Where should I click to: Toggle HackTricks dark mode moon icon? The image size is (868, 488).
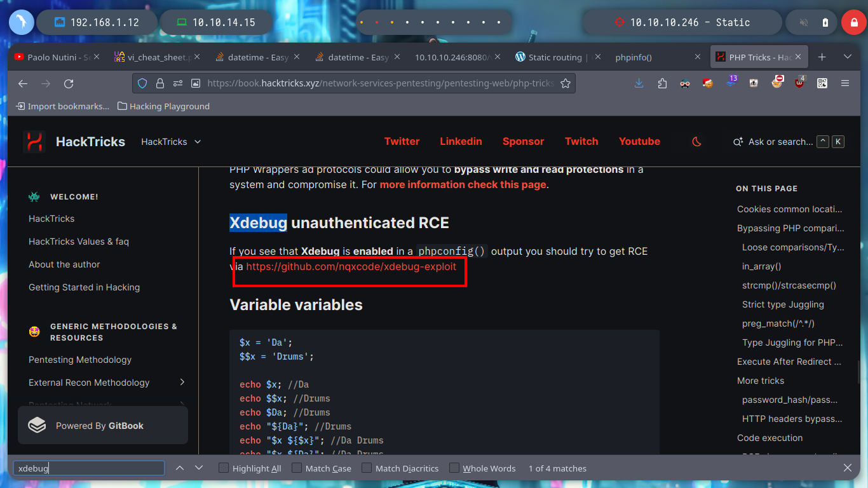[697, 142]
